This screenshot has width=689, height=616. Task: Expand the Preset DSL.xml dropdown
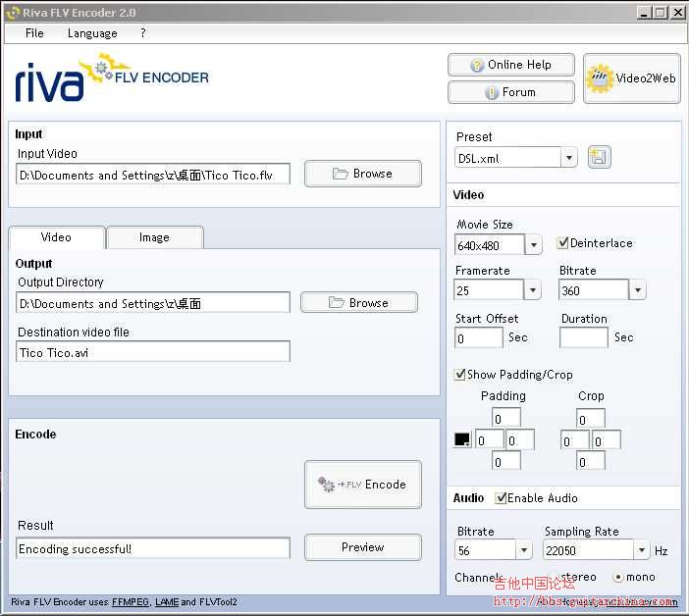pos(569,158)
